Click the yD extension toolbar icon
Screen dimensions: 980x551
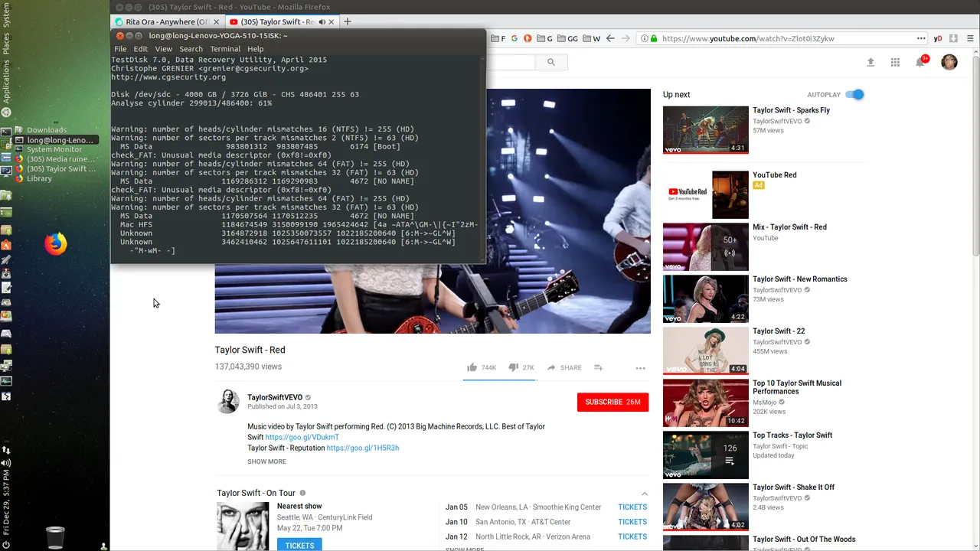click(938, 38)
